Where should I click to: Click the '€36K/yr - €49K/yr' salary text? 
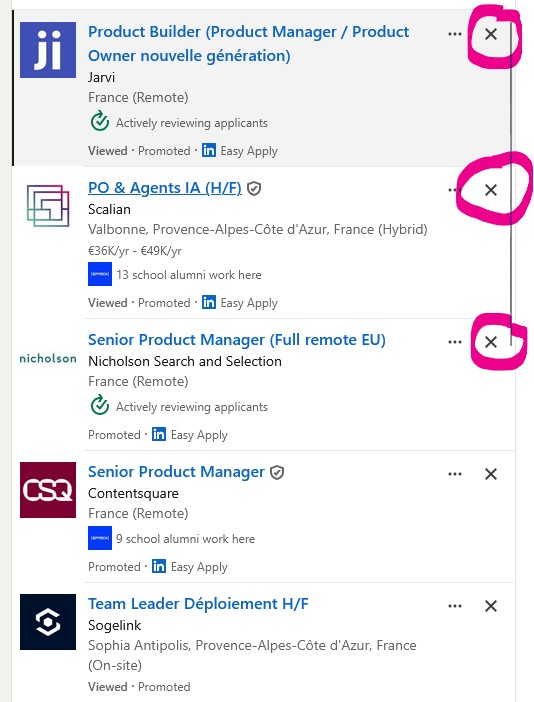click(135, 251)
